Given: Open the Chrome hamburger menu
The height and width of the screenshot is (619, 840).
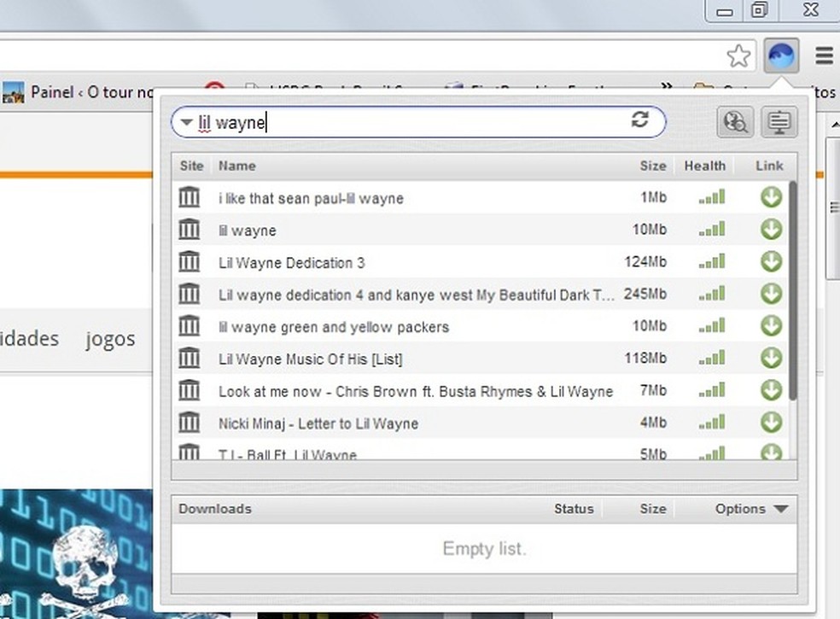Looking at the screenshot, I should point(824,55).
